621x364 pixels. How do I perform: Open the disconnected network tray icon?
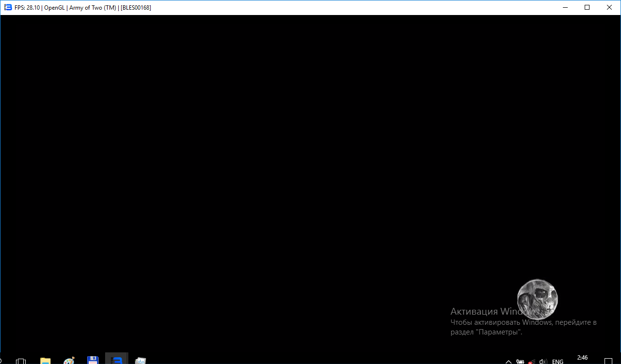click(x=532, y=361)
